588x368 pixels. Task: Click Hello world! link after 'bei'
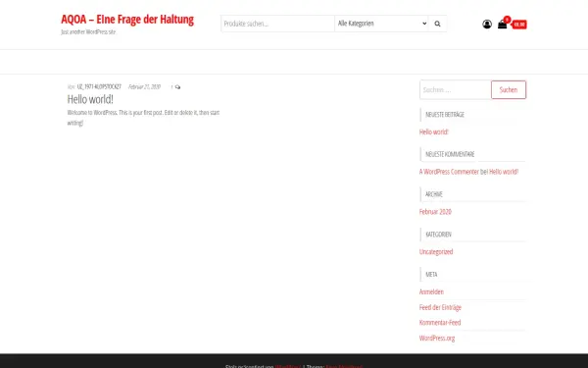pos(504,172)
